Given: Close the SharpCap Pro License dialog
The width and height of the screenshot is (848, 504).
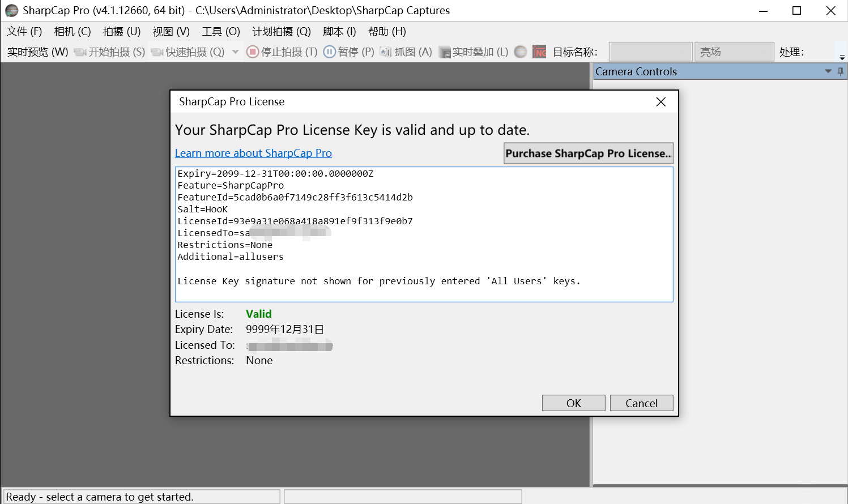Looking at the screenshot, I should click(x=660, y=102).
